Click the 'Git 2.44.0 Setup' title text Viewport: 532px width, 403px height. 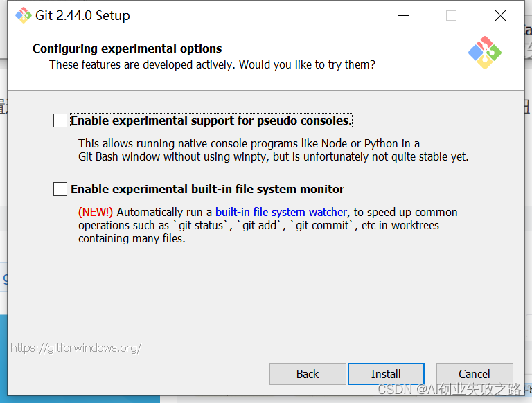[x=82, y=16]
